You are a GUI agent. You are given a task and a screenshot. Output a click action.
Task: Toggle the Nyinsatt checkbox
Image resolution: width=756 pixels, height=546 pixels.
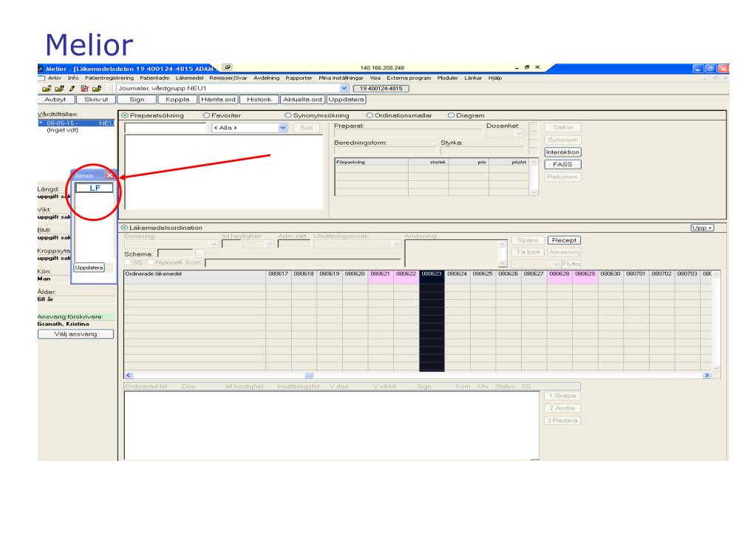(151, 262)
